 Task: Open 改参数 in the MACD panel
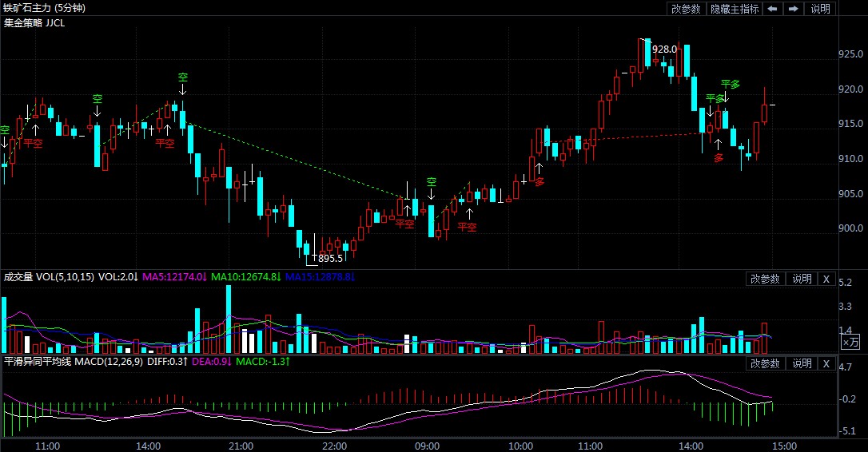coord(765,363)
